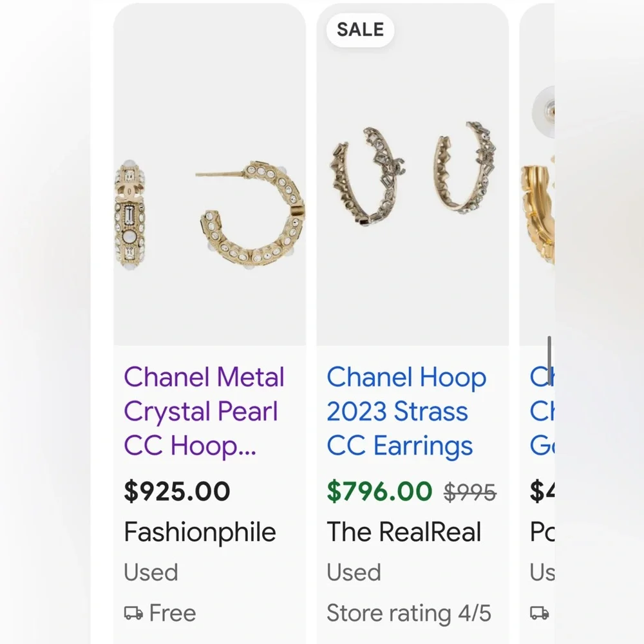Click the Used condition label under Fashionphile
This screenshot has height=644, width=644.
pyautogui.click(x=151, y=573)
